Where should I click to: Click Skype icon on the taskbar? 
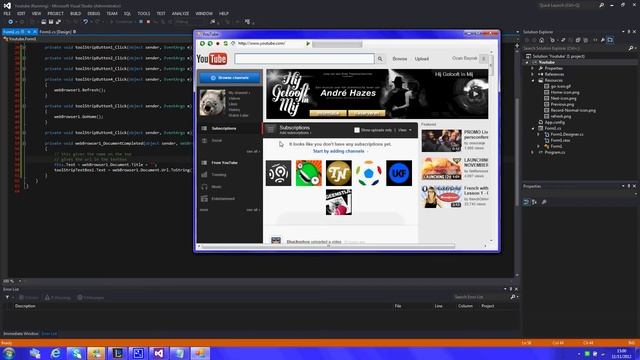pos(76,353)
